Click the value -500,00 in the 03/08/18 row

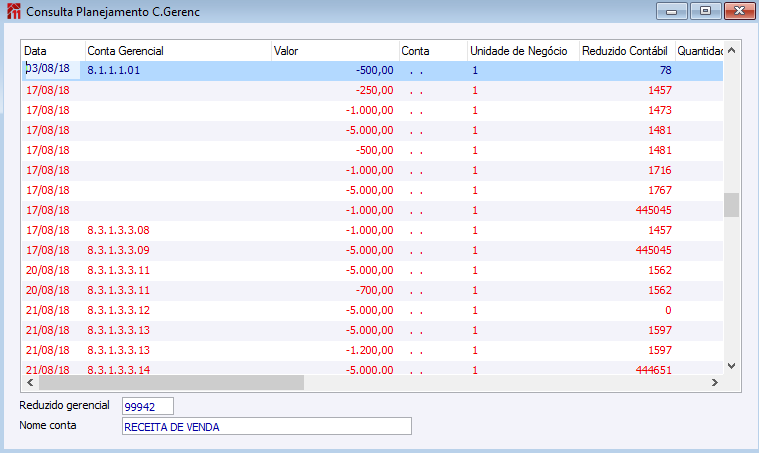[375, 70]
